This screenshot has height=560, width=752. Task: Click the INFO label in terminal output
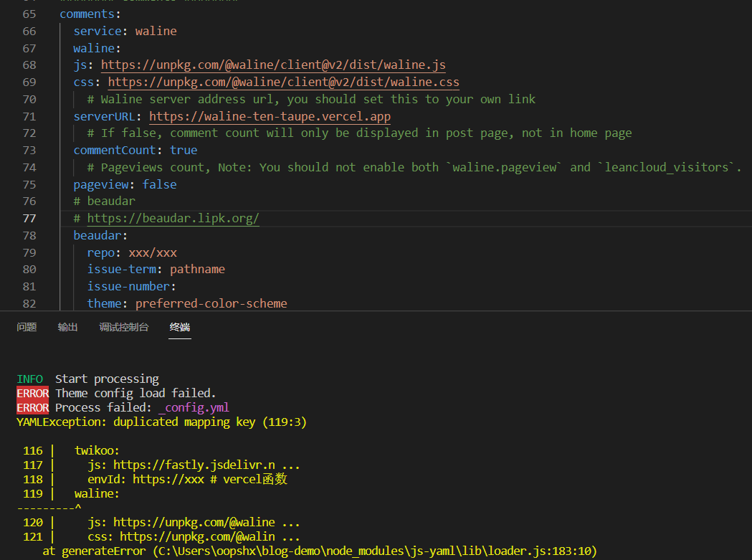(x=29, y=379)
